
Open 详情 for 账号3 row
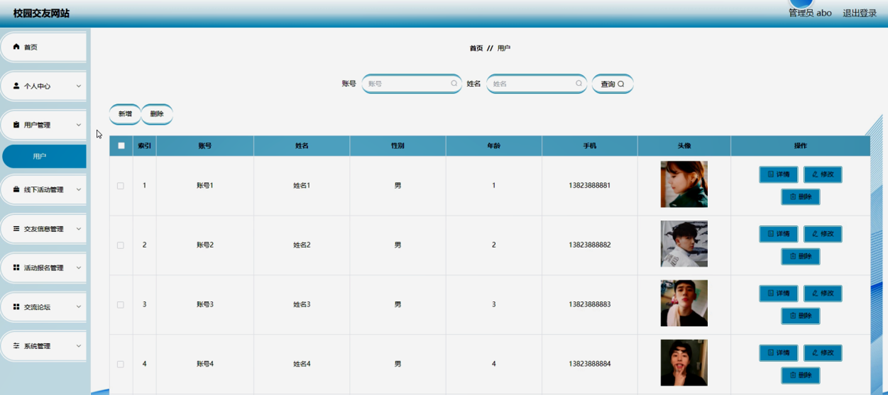tap(778, 294)
